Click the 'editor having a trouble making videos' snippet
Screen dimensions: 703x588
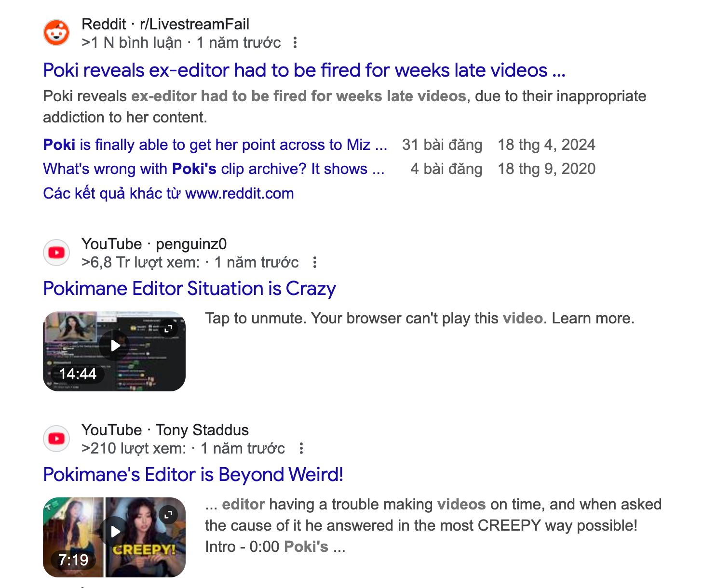click(433, 525)
